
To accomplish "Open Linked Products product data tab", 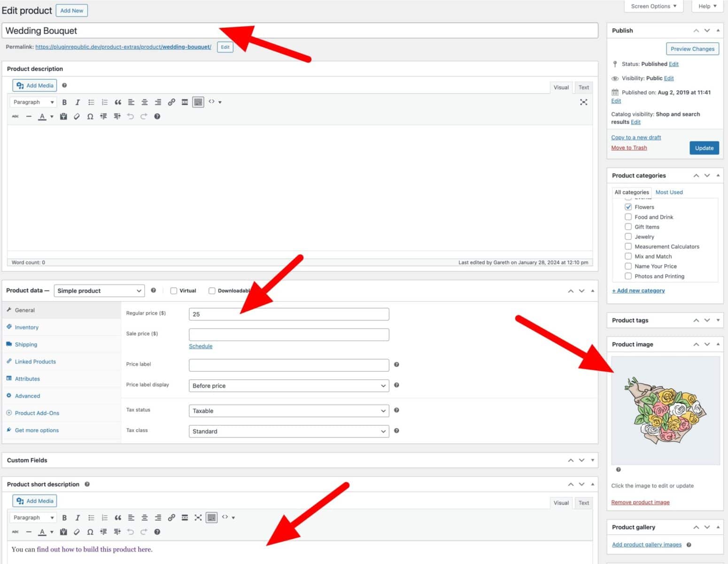I will pyautogui.click(x=35, y=362).
